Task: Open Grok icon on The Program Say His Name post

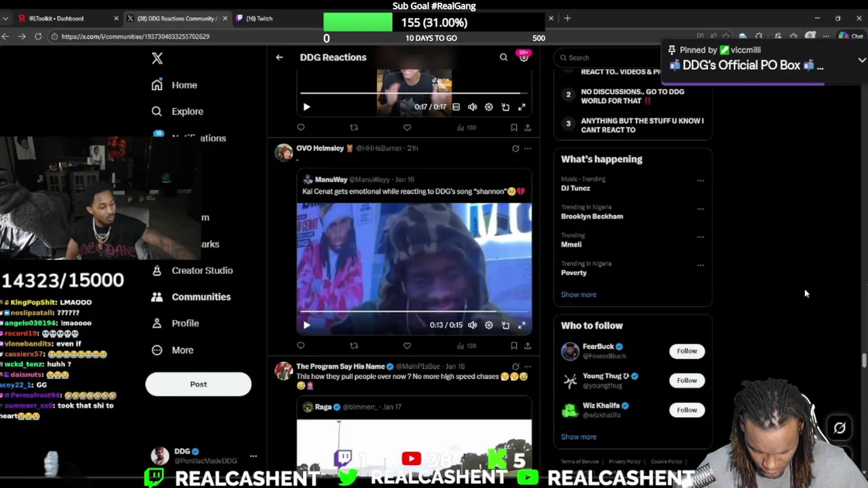Action: coord(515,367)
